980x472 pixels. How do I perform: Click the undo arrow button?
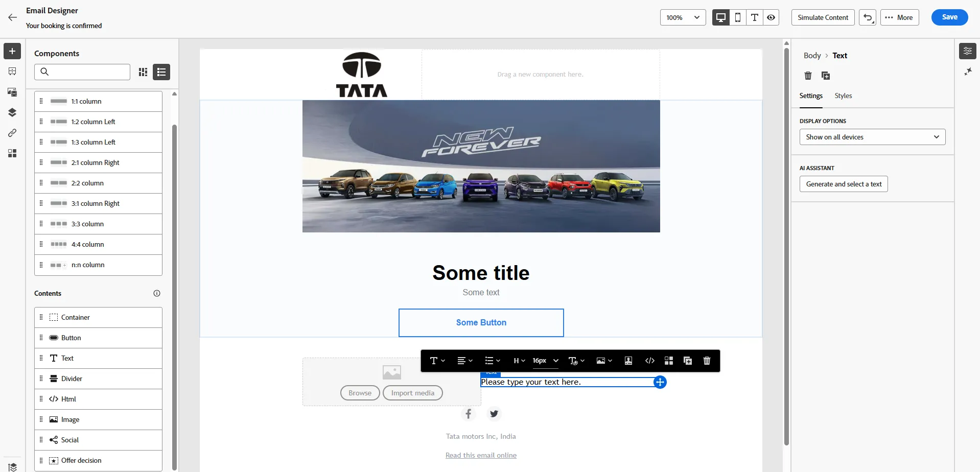coord(868,17)
